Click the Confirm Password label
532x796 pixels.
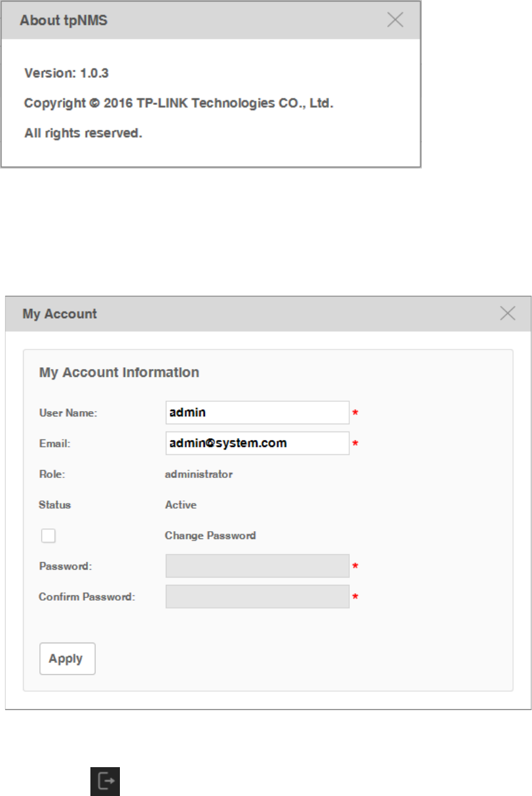[87, 597]
